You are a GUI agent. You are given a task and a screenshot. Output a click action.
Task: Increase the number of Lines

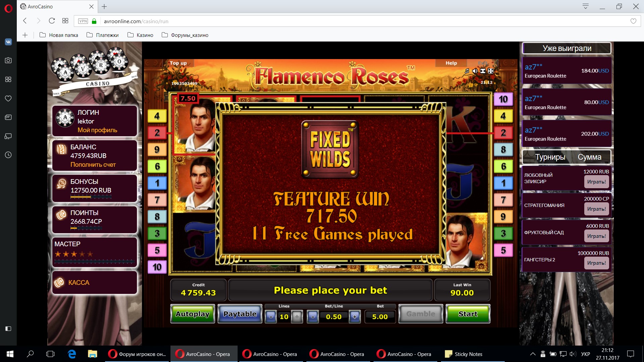click(x=297, y=317)
